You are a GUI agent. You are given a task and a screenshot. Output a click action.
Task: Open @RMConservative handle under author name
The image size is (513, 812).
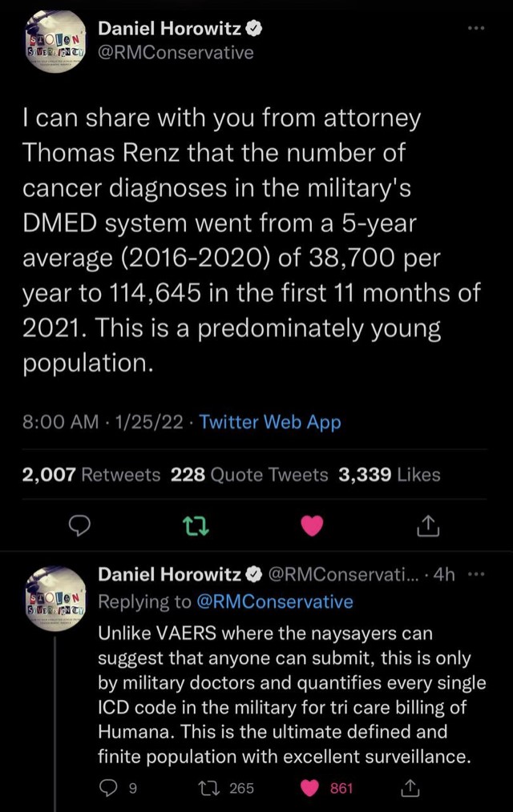tap(175, 53)
